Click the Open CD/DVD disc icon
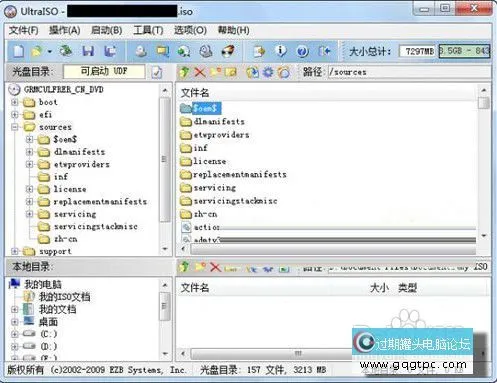497x383 pixels. 66,51
